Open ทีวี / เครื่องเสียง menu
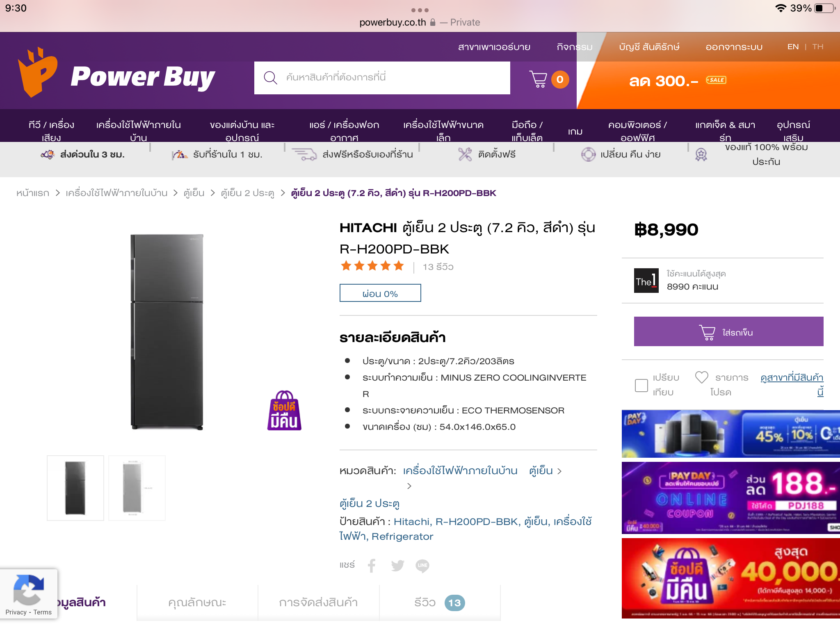The image size is (840, 630). (51, 130)
